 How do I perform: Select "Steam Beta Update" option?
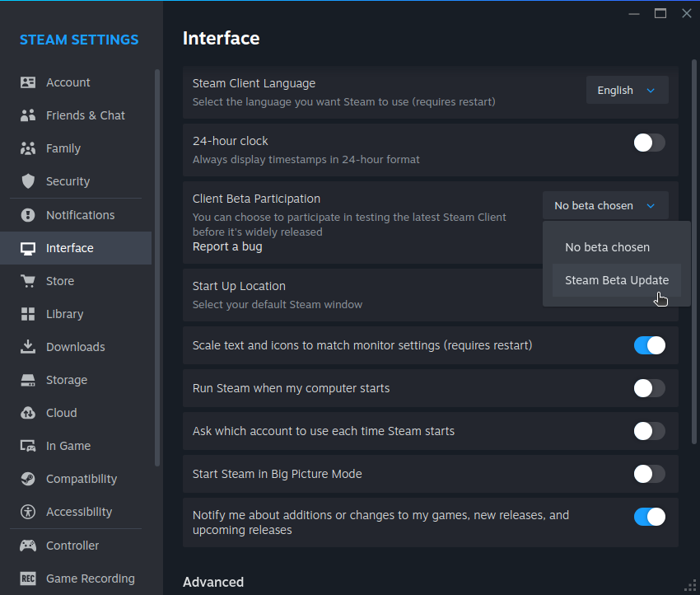pos(617,280)
